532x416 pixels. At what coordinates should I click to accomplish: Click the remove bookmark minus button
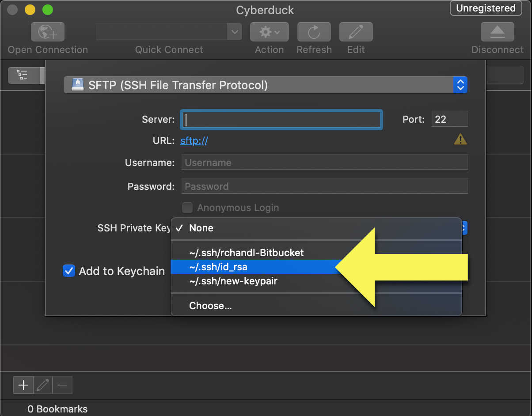[x=62, y=386]
